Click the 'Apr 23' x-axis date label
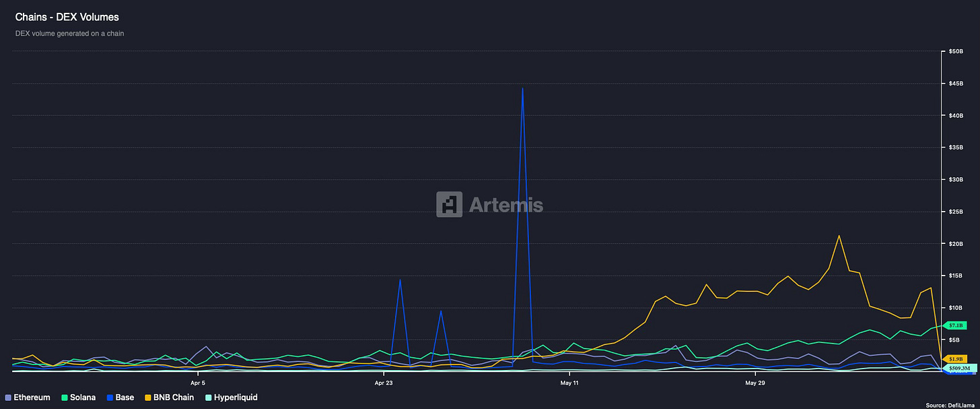Image resolution: width=980 pixels, height=409 pixels. pyautogui.click(x=384, y=383)
